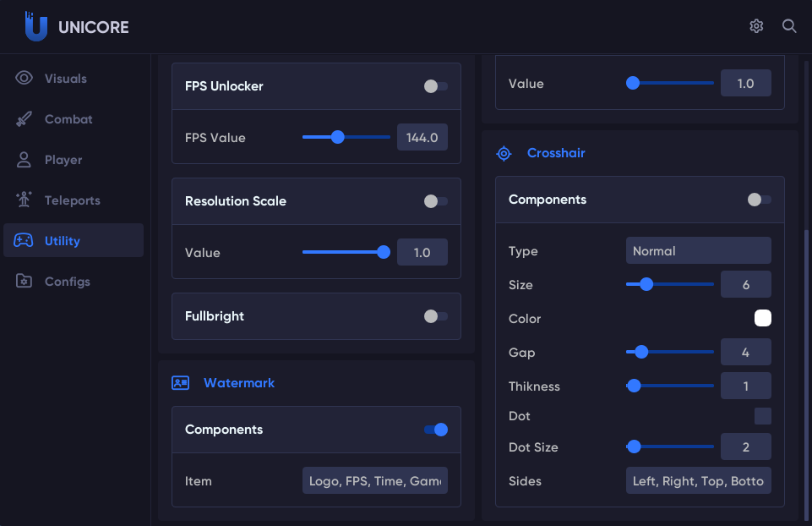Click the Crosshair section heading
The width and height of the screenshot is (812, 526).
555,153
